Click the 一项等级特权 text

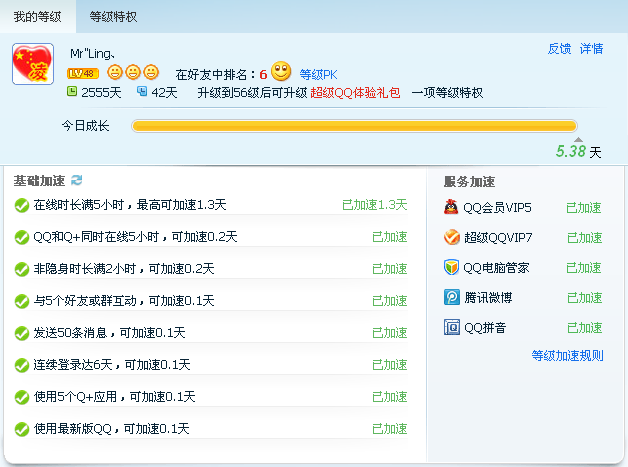[x=447, y=93]
